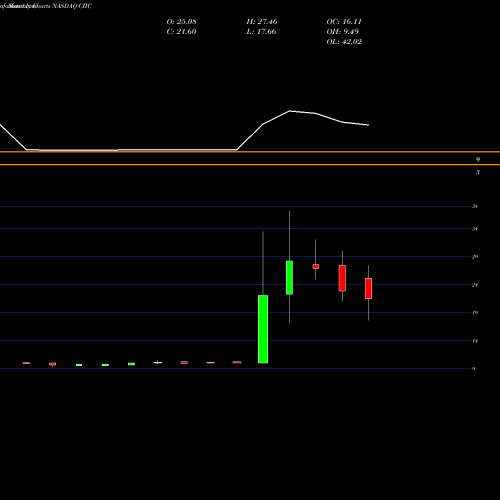
Task: Click the y-axis label '29'
Action: coord(475,257)
